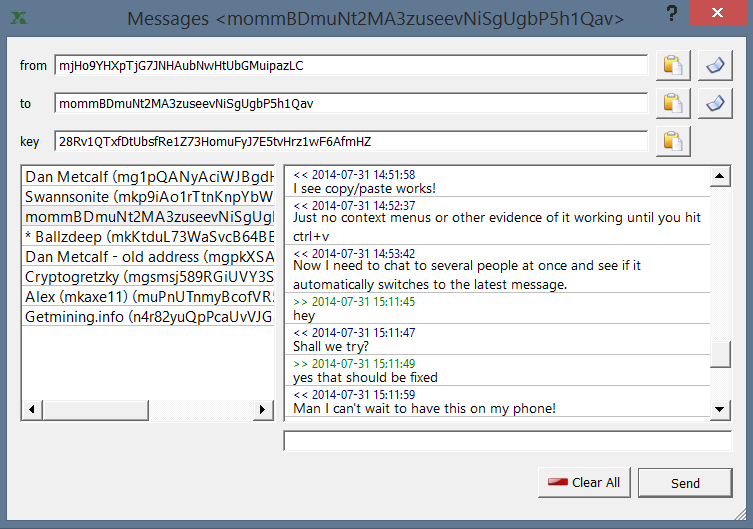
Task: Select Swannsonite contact
Action: tap(148, 197)
